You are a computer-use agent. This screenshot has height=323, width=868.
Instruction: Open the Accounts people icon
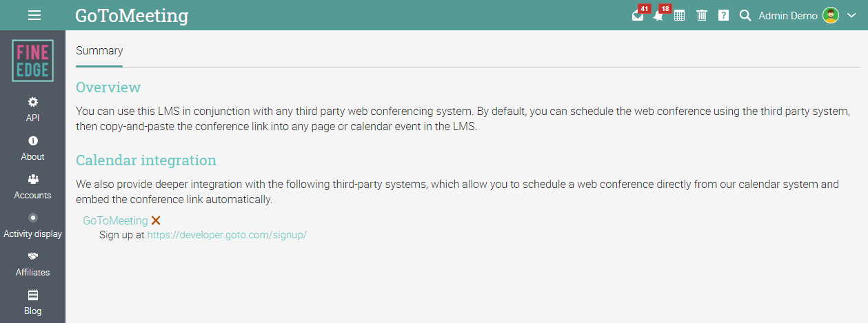[32, 179]
